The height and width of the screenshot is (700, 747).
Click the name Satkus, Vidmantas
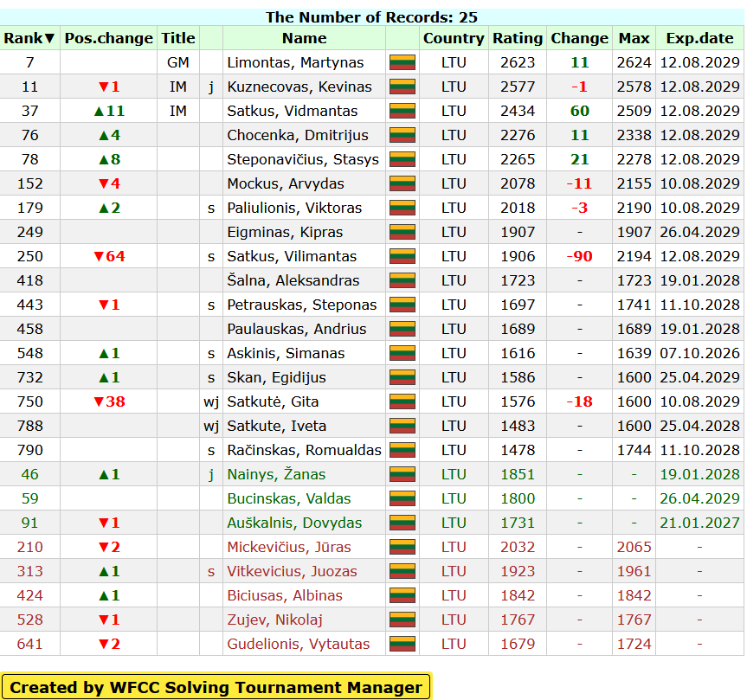[292, 111]
